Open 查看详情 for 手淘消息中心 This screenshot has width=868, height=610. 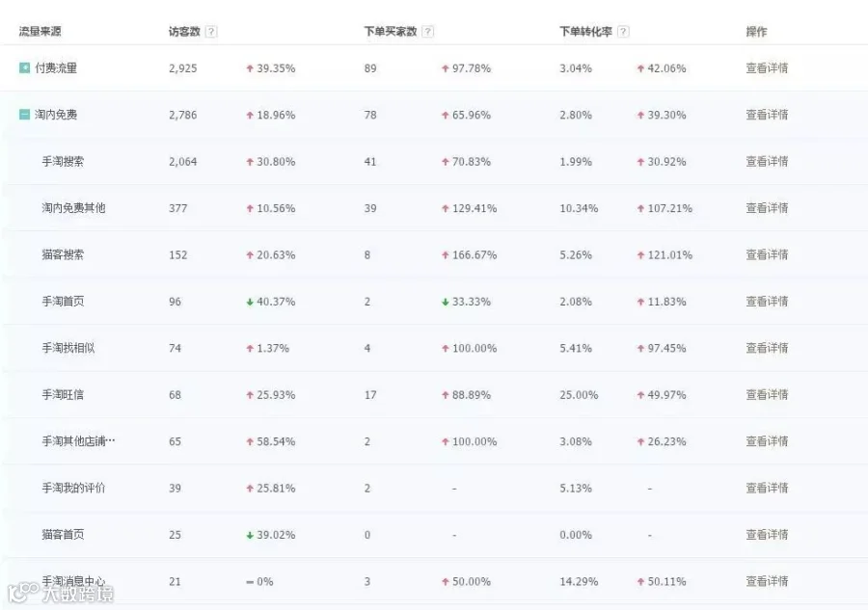pos(767,581)
